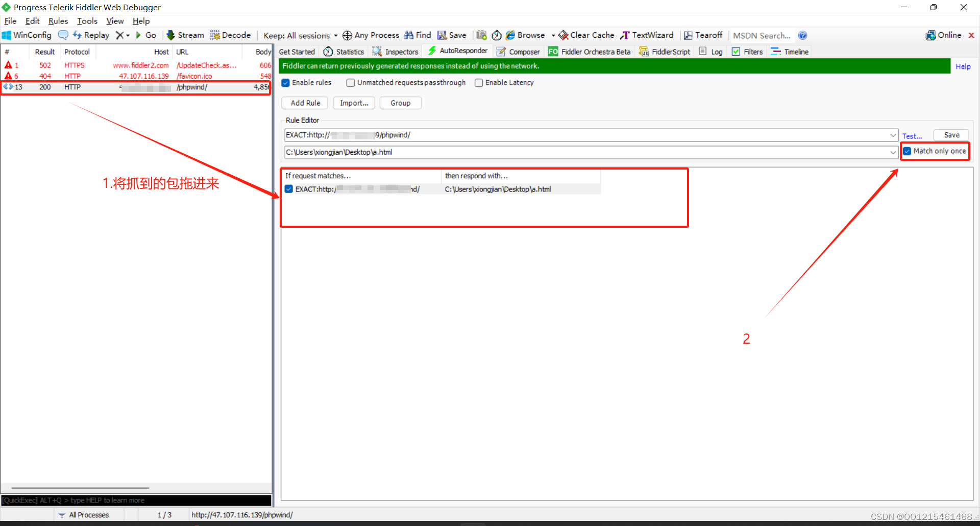Screen dimensions: 980x526
Task: Click the Remove X toolbar icon
Action: (119, 35)
